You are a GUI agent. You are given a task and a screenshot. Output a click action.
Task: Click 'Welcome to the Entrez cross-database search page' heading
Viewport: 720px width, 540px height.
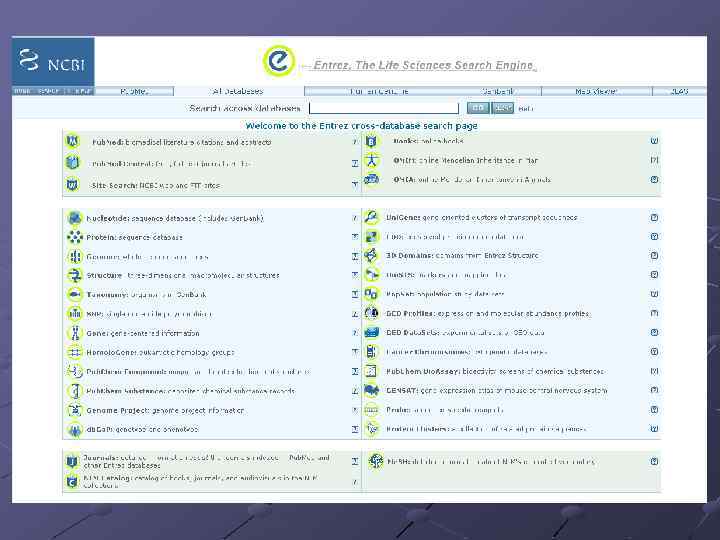[361, 125]
